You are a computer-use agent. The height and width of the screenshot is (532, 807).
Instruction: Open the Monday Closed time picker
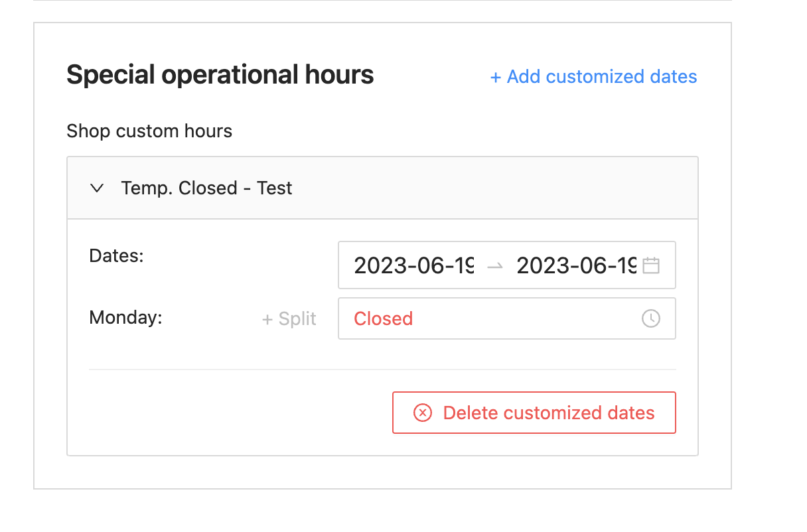(x=507, y=318)
